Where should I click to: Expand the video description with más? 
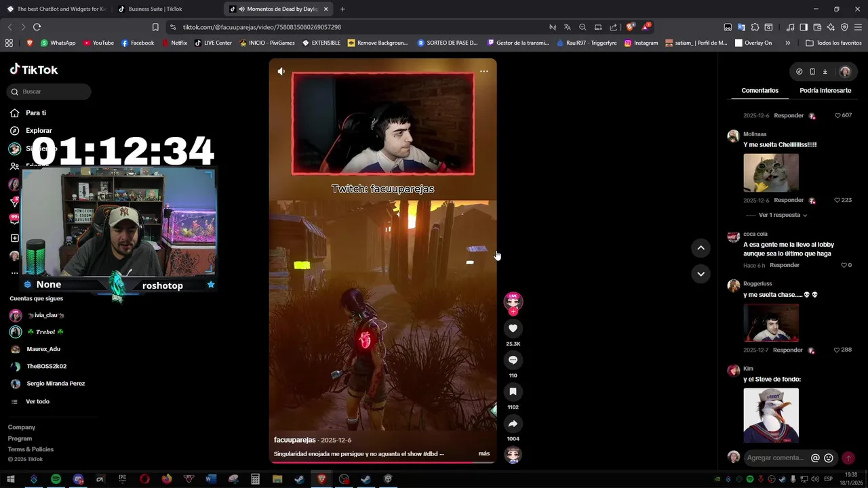pos(484,453)
